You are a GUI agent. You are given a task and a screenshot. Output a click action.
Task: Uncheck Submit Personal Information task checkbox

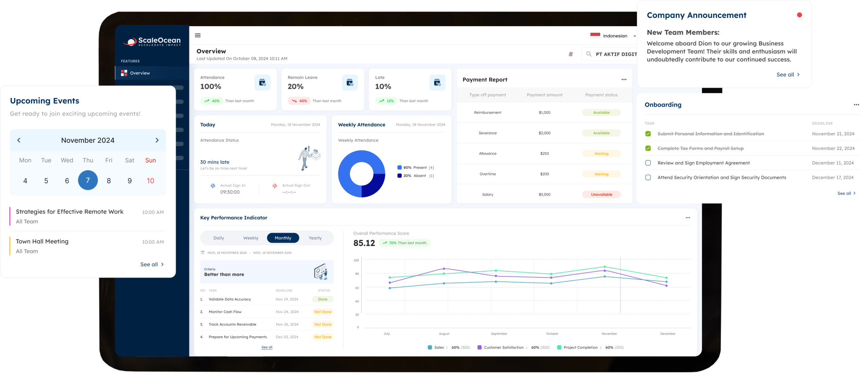click(648, 134)
